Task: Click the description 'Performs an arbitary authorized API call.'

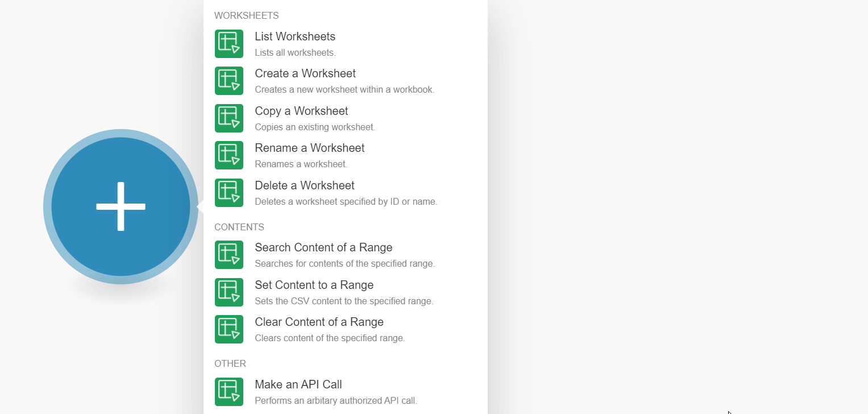Action: point(336,400)
